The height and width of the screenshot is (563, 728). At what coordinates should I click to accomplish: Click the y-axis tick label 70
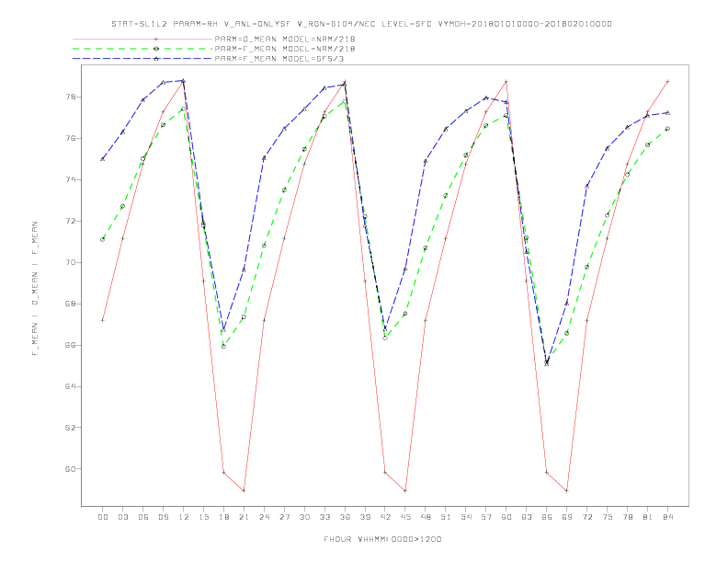[x=70, y=262]
